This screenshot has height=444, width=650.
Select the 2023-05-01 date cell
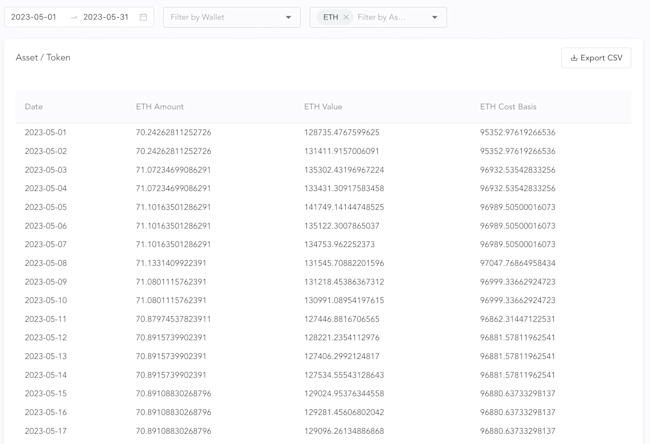(46, 132)
